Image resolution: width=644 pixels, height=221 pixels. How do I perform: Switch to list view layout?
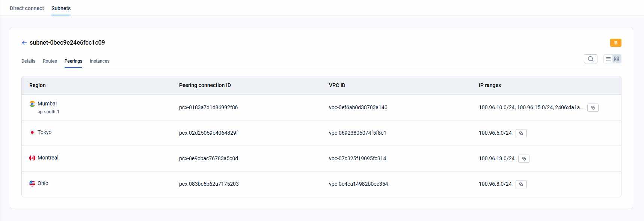click(608, 59)
